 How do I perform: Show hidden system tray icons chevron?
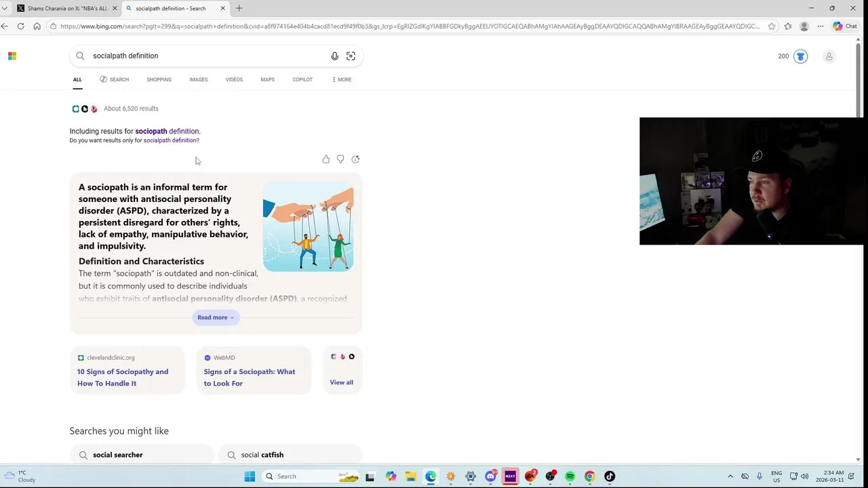pyautogui.click(x=730, y=476)
